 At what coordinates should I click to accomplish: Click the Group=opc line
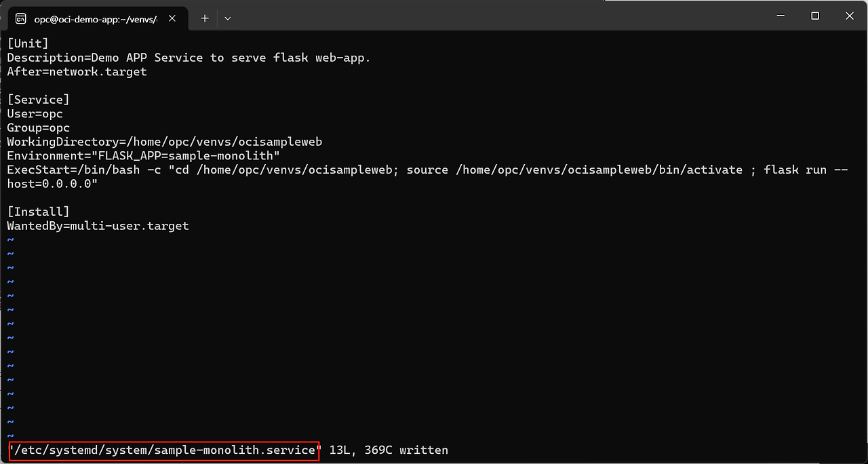(38, 128)
